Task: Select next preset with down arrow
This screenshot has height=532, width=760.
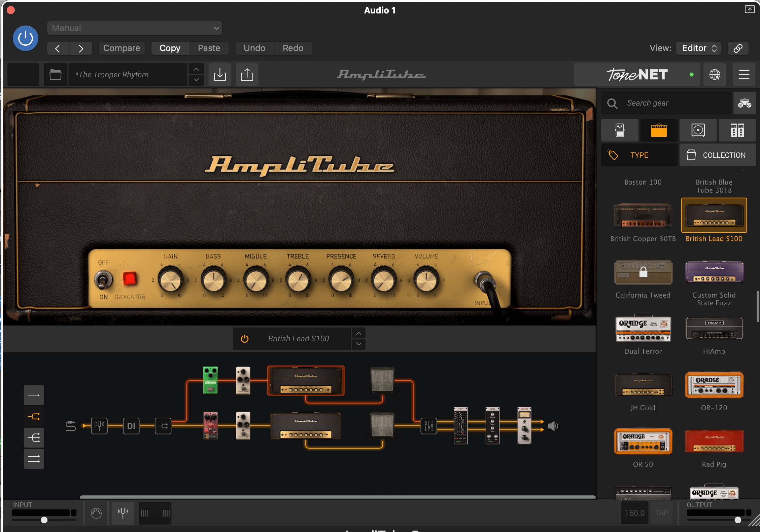Action: point(196,80)
